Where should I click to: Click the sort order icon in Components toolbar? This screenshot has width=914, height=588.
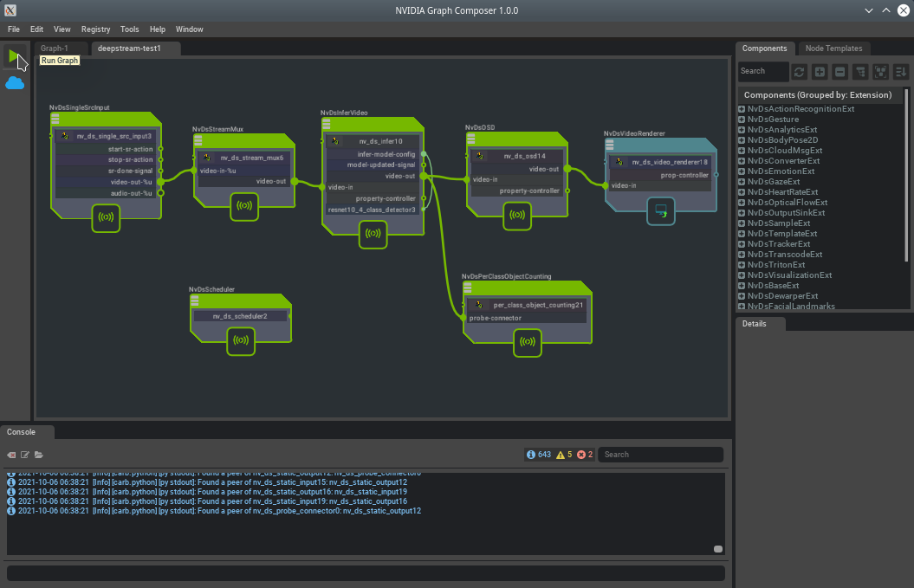click(901, 71)
